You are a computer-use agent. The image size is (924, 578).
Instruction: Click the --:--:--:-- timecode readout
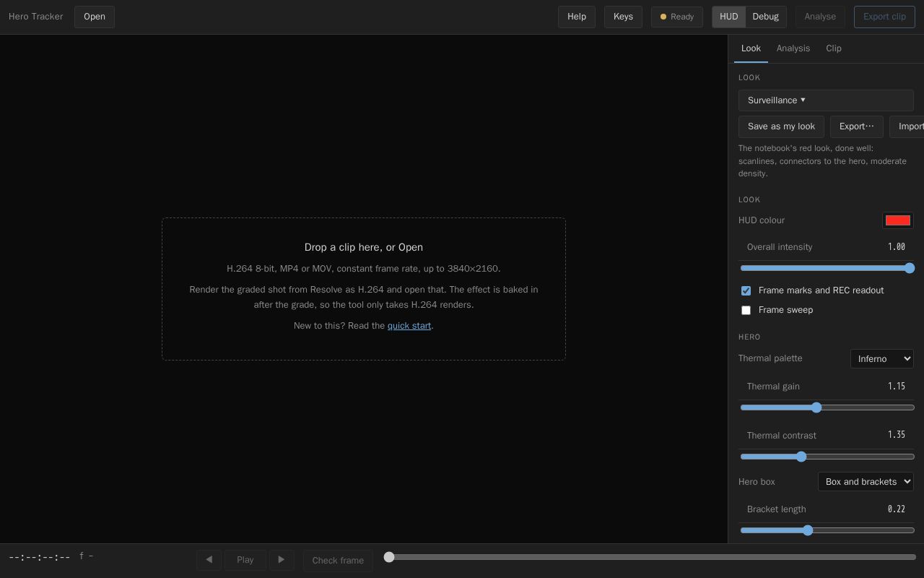point(39,557)
